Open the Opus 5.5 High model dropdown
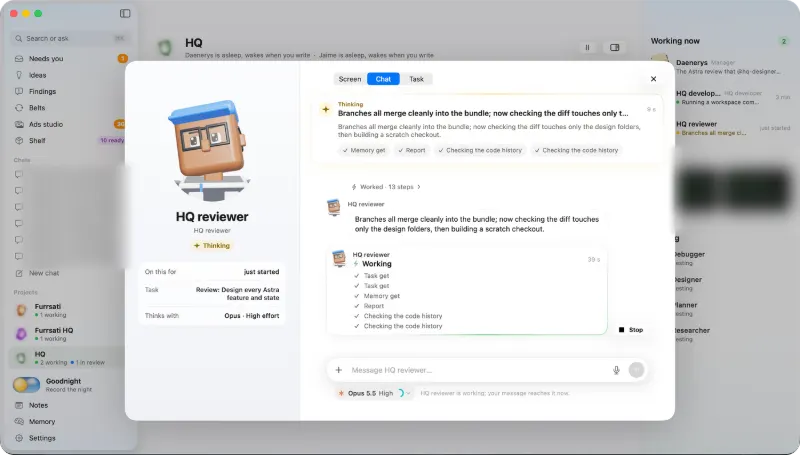The width and height of the screenshot is (800, 455). coord(373,393)
